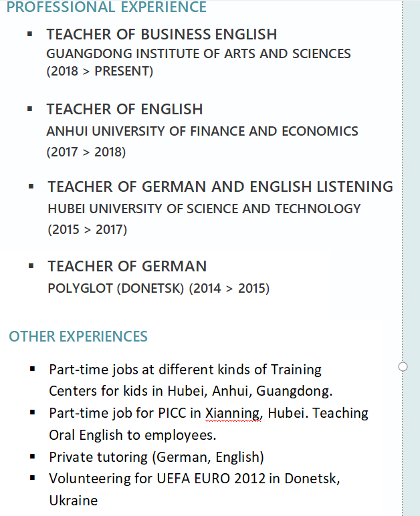The width and height of the screenshot is (420, 516).
Task: Place cursor in the (2017 > 2018) dates
Action: (x=86, y=152)
